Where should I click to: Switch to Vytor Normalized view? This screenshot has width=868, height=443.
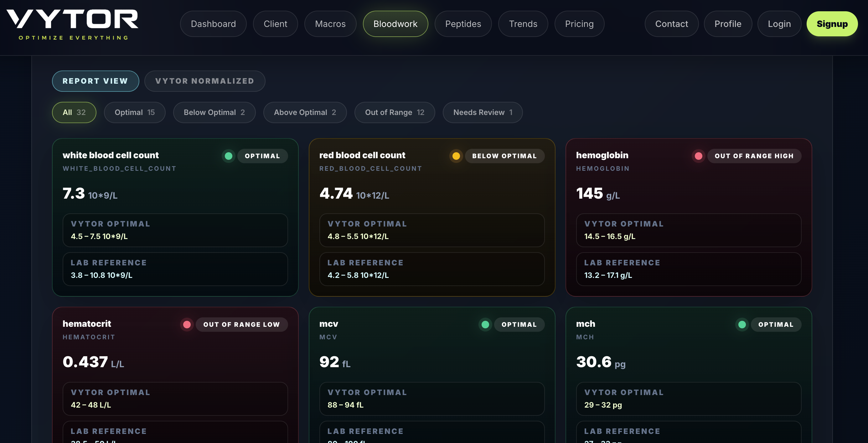(x=204, y=81)
